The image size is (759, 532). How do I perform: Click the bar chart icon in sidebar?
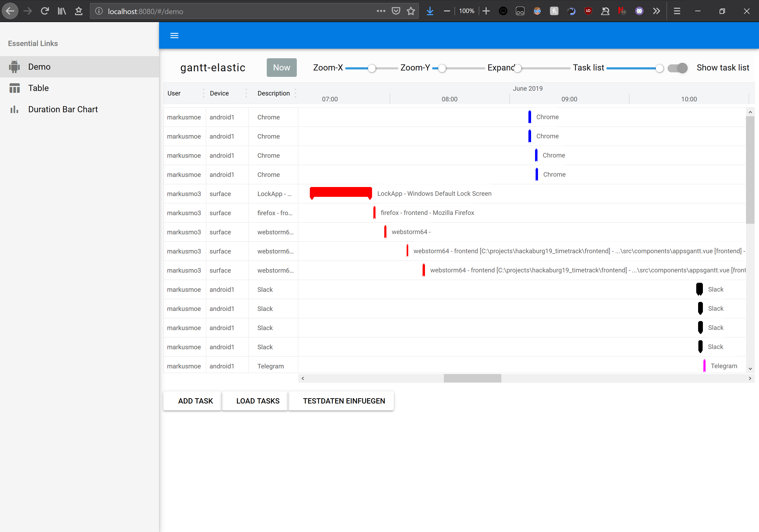click(x=14, y=109)
